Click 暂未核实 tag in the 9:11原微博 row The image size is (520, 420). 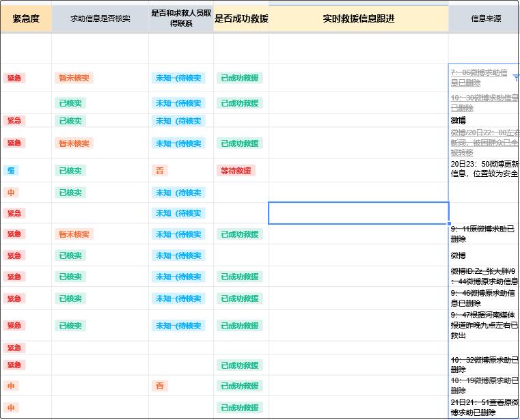point(74,234)
